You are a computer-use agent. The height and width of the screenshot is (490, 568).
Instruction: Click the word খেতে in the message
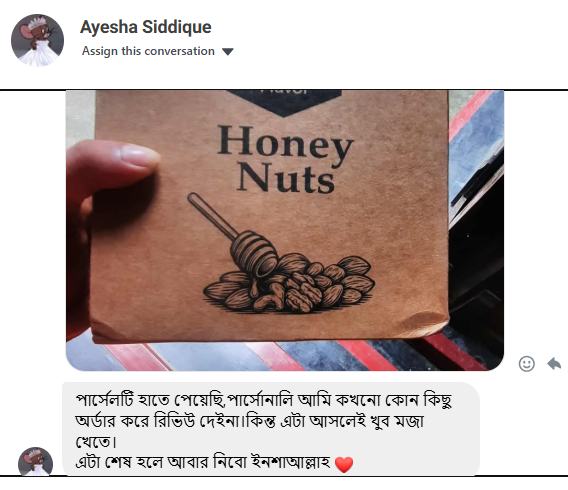[96, 442]
